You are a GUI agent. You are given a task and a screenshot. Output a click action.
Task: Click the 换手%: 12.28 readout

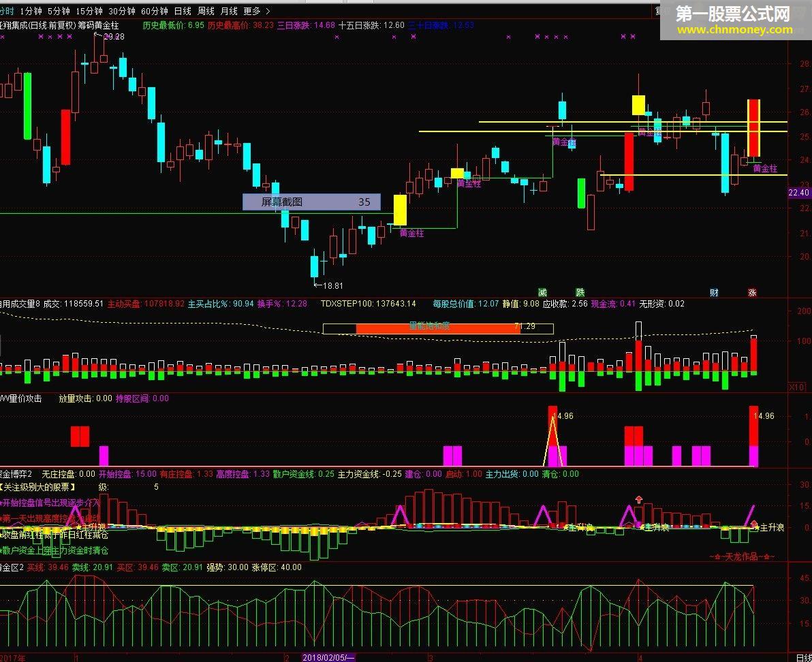pos(282,304)
